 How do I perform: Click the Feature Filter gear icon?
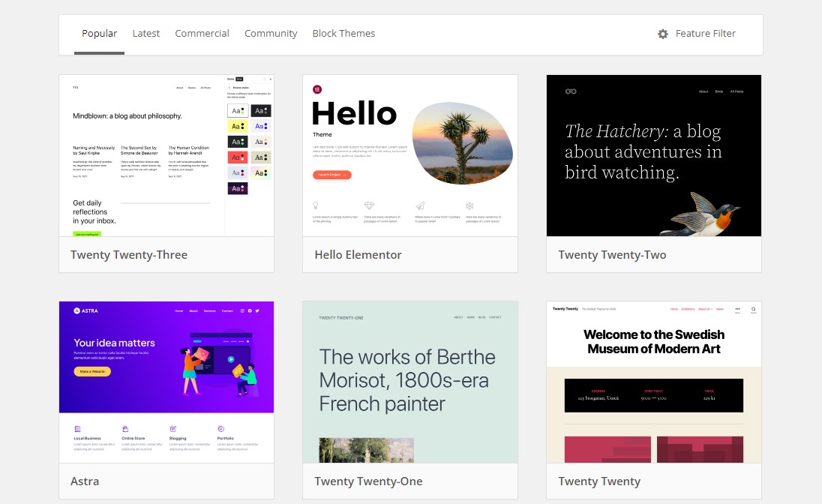coord(663,34)
